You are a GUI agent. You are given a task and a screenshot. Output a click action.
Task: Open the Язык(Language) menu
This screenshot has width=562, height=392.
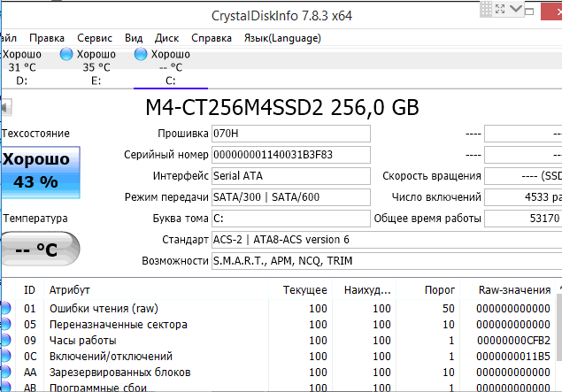tap(282, 38)
